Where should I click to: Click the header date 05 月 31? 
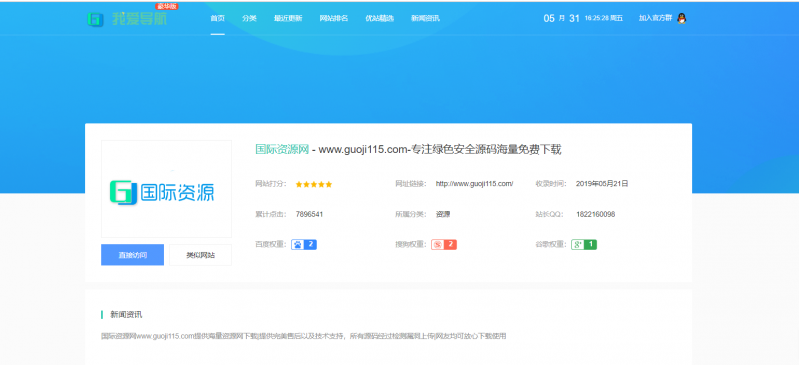[x=562, y=18]
